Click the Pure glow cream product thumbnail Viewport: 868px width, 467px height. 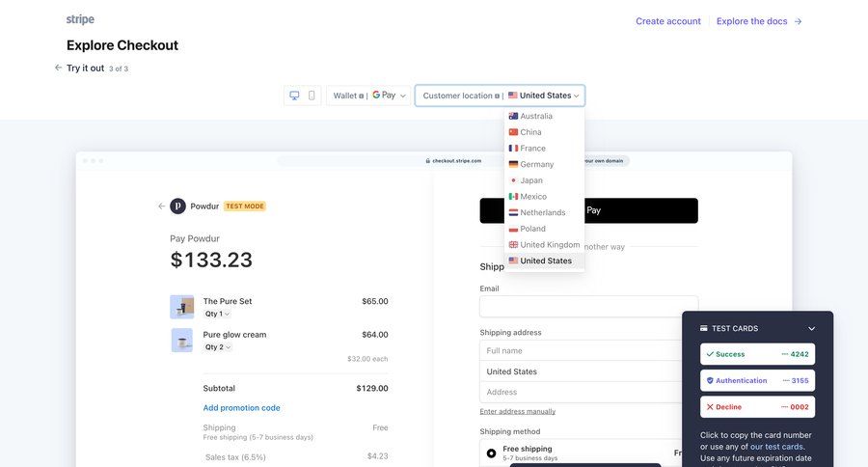coord(181,341)
